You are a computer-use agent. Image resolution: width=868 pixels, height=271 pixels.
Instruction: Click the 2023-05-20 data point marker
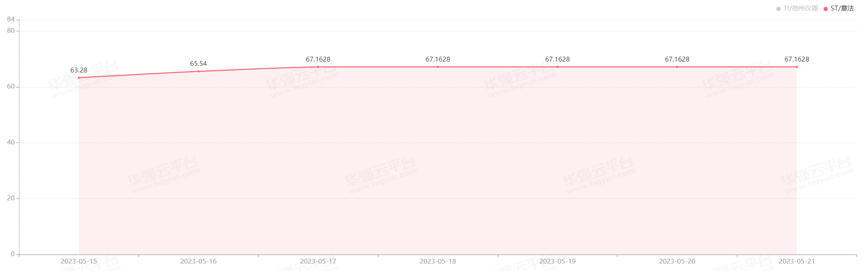click(x=677, y=67)
